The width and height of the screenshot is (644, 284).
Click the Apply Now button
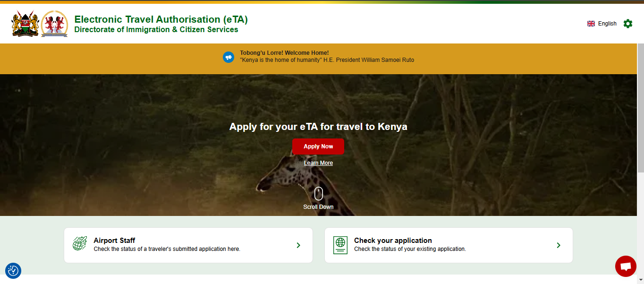(318, 146)
